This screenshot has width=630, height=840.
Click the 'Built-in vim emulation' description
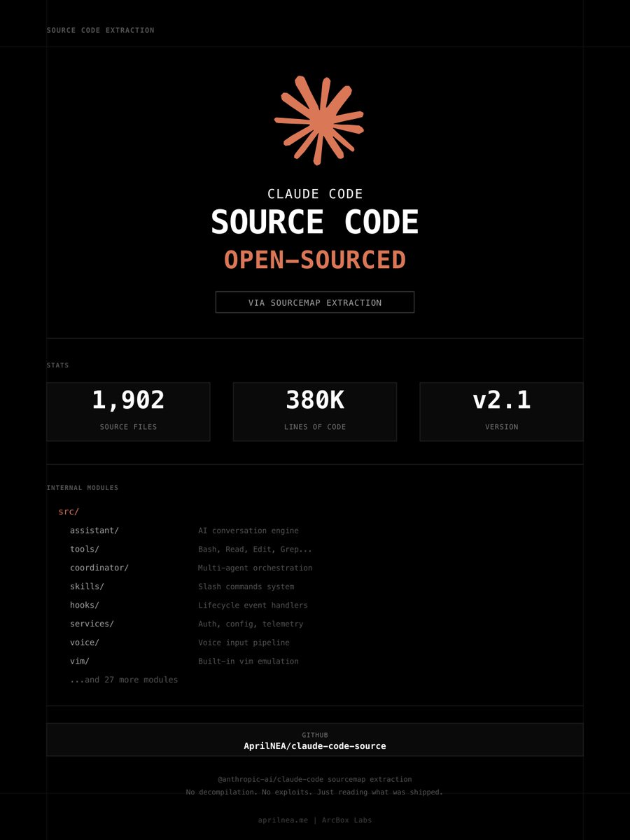click(x=248, y=661)
